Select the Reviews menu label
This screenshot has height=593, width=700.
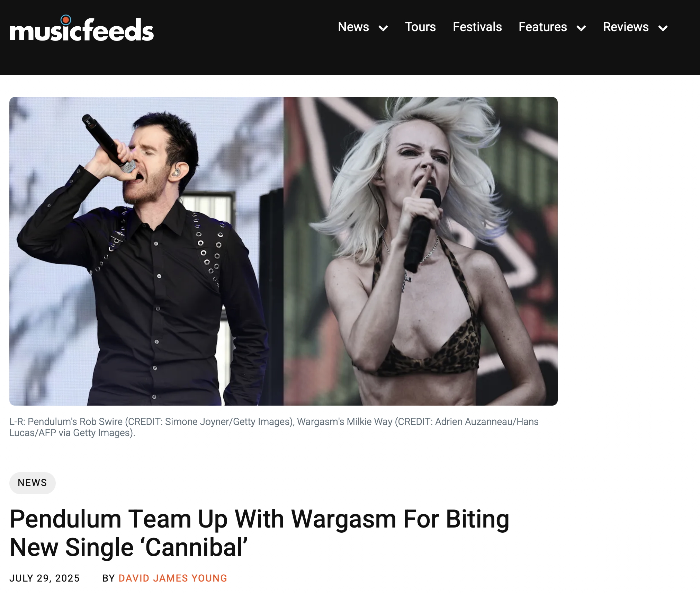[x=626, y=27]
